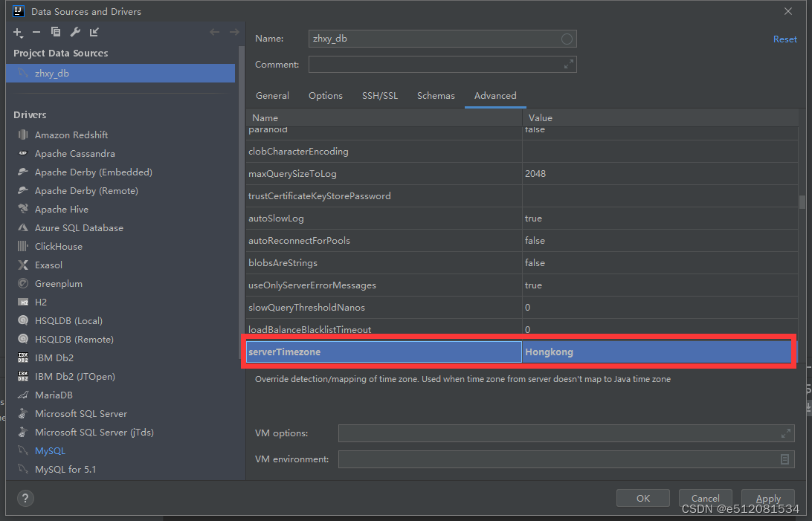Click the back navigation arrow
The height and width of the screenshot is (521, 812).
pos(215,32)
